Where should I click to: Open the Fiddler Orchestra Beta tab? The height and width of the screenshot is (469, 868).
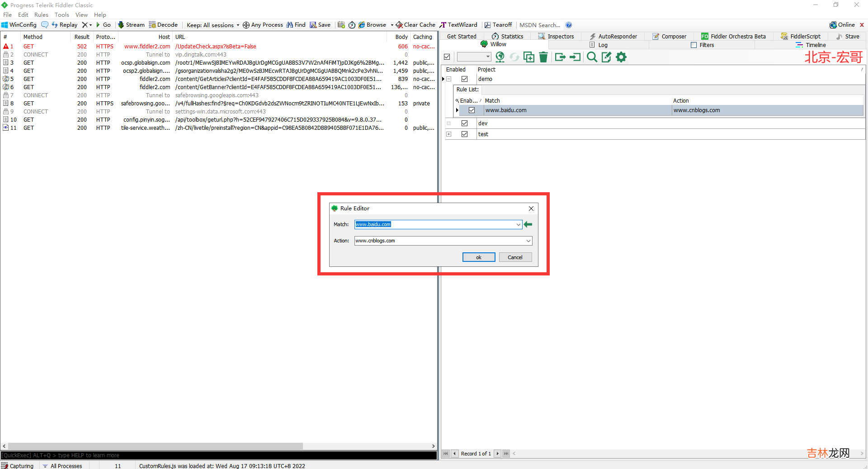(x=733, y=36)
